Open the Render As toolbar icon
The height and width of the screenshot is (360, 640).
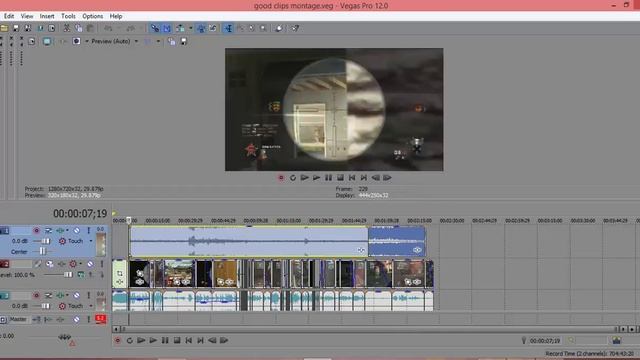tap(40, 28)
